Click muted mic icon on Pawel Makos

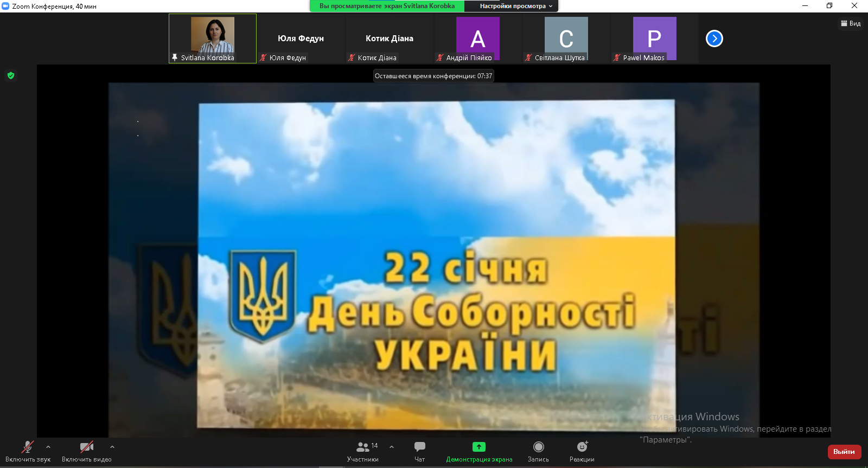[617, 57]
